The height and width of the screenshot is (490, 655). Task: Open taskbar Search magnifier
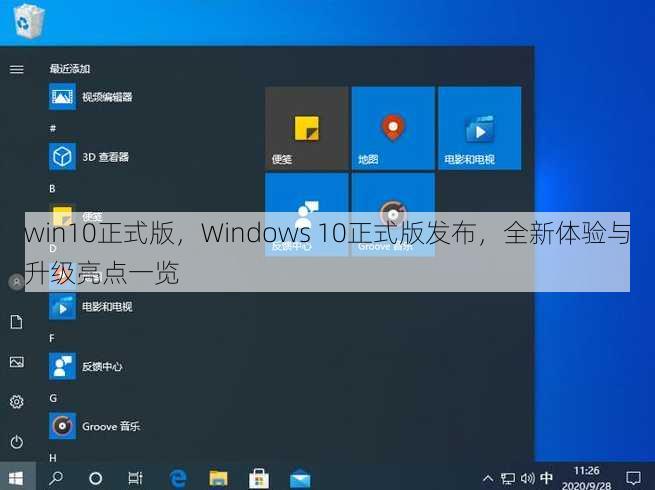[x=56, y=477]
